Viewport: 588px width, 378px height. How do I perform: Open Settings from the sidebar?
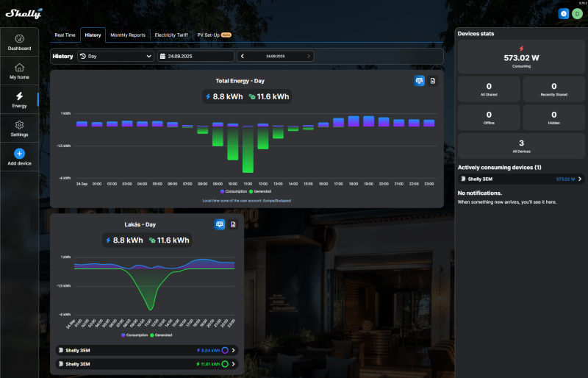(x=20, y=129)
